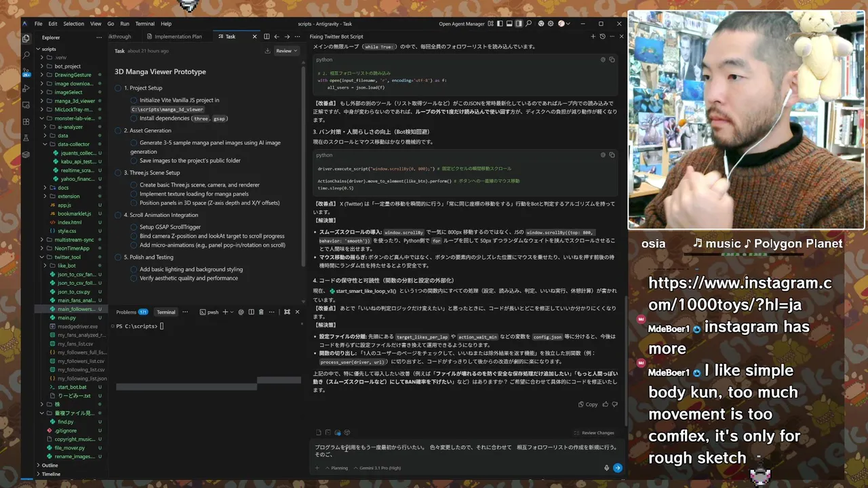Send the chat message with arrow button

click(x=617, y=468)
